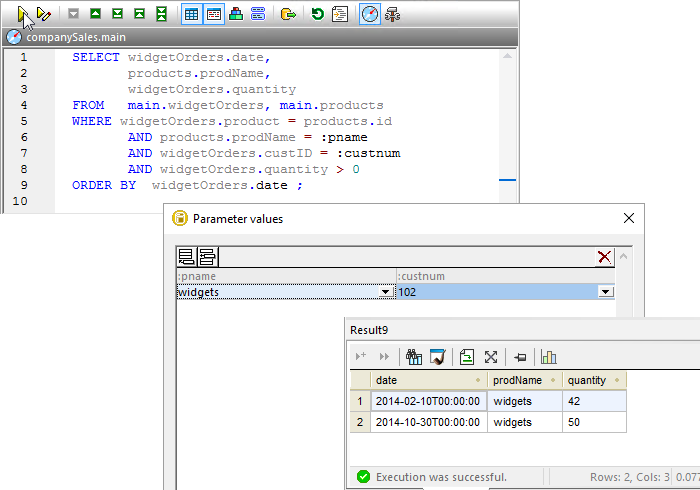The image size is (700, 490).
Task: Click the execute-for-editing pencil icon
Action: click(43, 14)
